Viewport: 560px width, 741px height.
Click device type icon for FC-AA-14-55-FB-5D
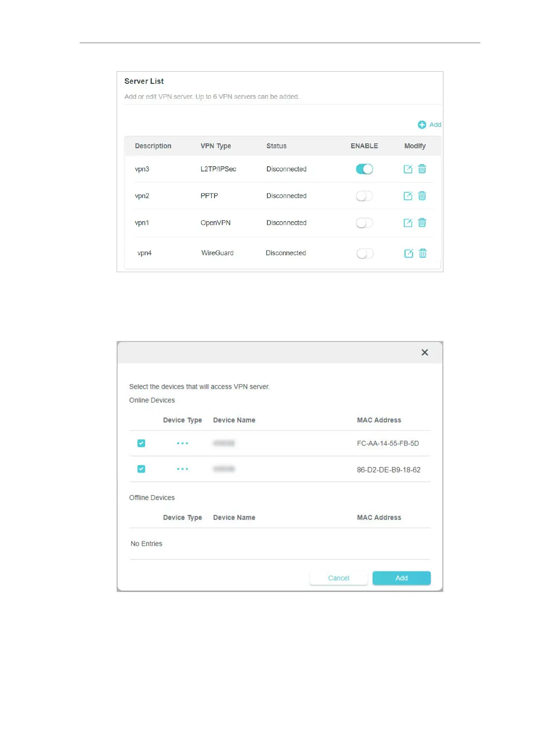coord(183,443)
